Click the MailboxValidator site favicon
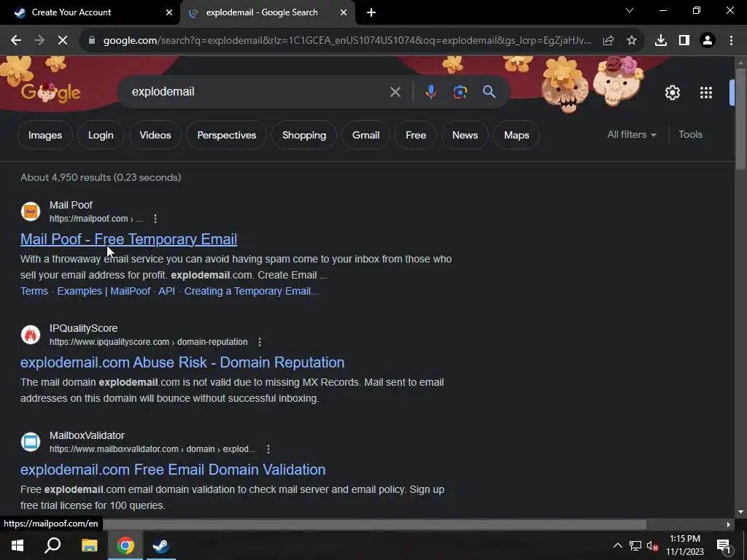The width and height of the screenshot is (747, 560). [31, 442]
